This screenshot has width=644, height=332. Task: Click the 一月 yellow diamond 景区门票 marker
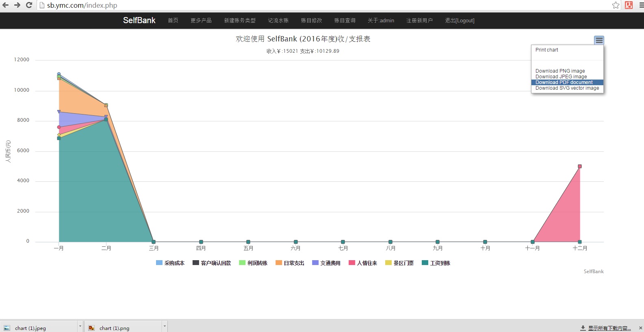[59, 135]
